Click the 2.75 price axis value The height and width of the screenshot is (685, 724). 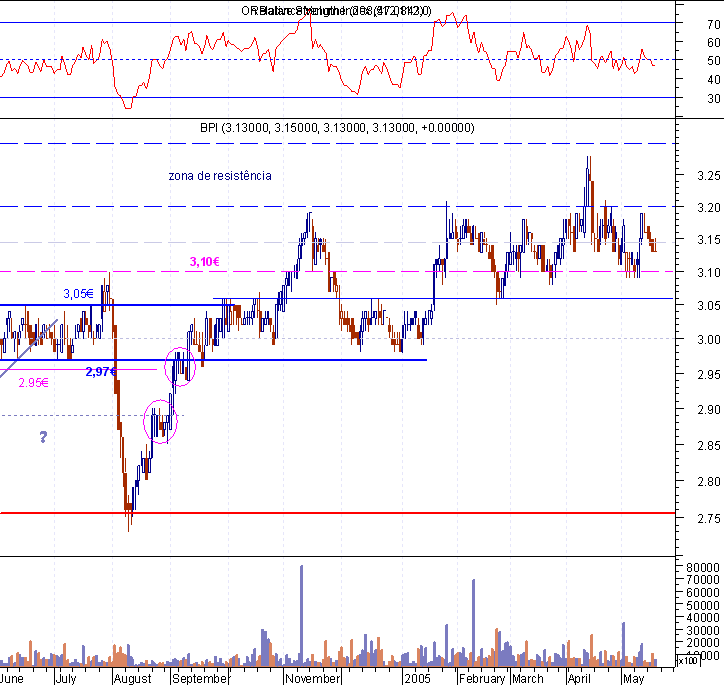pos(709,519)
